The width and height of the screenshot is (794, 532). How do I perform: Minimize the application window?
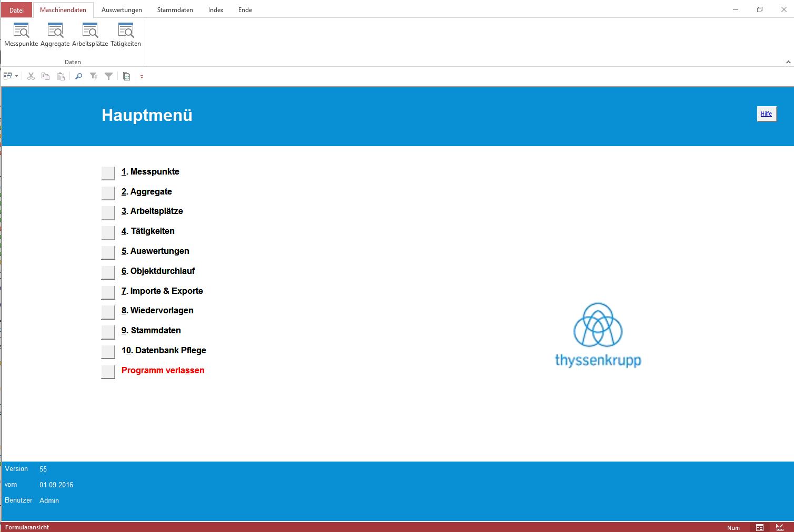click(736, 9)
